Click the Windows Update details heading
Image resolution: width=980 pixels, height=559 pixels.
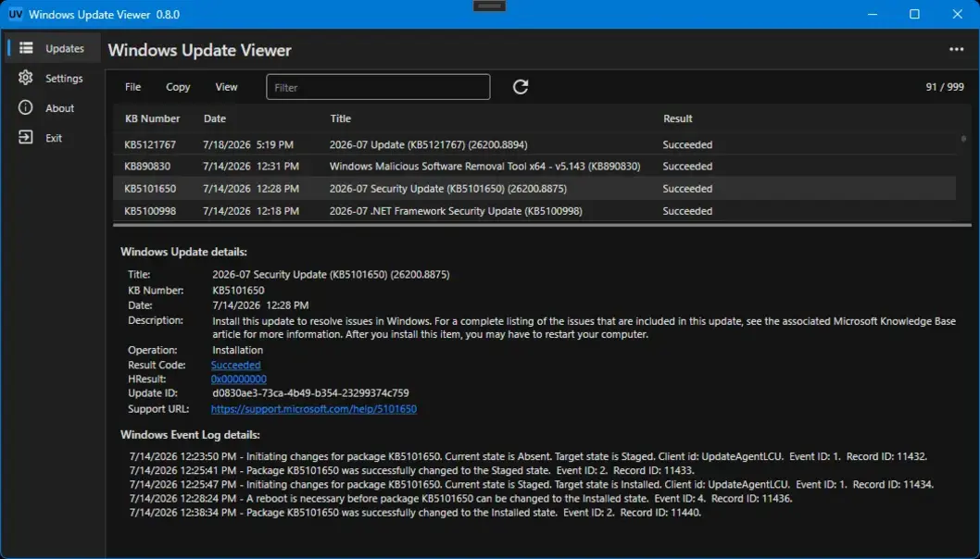click(x=183, y=253)
